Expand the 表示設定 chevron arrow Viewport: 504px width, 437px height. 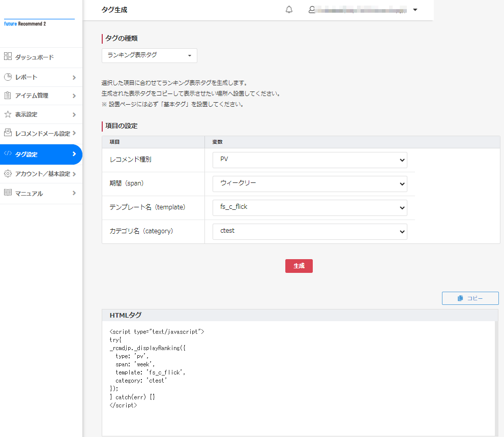(74, 115)
